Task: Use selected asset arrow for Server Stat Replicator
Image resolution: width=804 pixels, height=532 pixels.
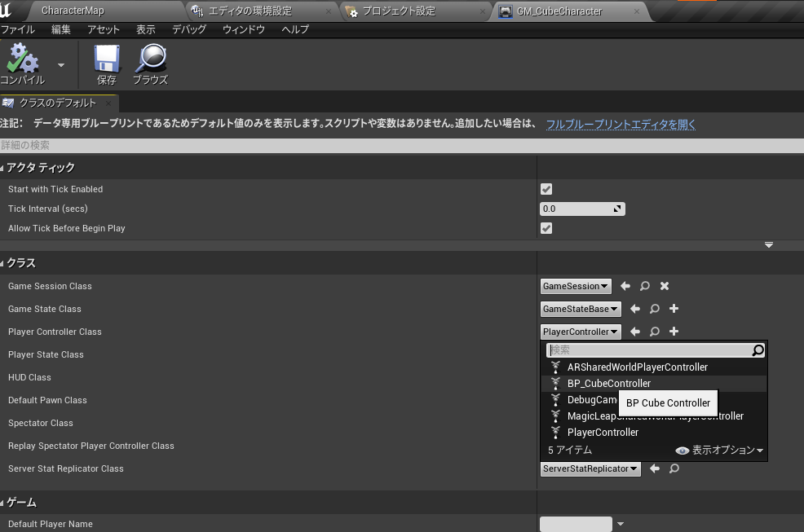Action: coord(654,468)
